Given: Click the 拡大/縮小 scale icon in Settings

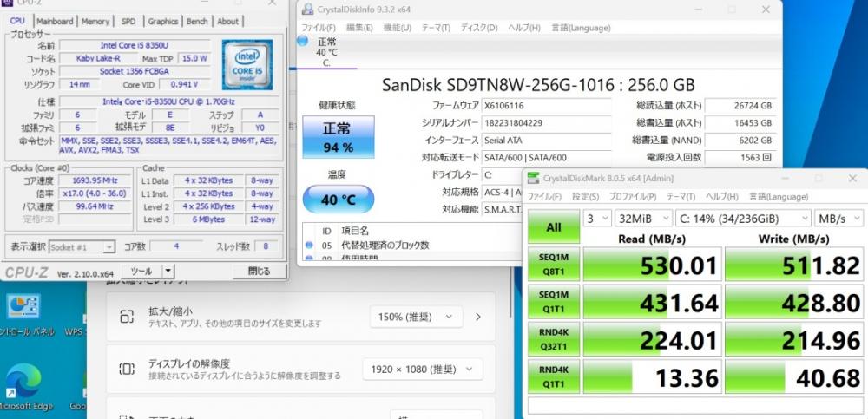Looking at the screenshot, I should click(127, 318).
